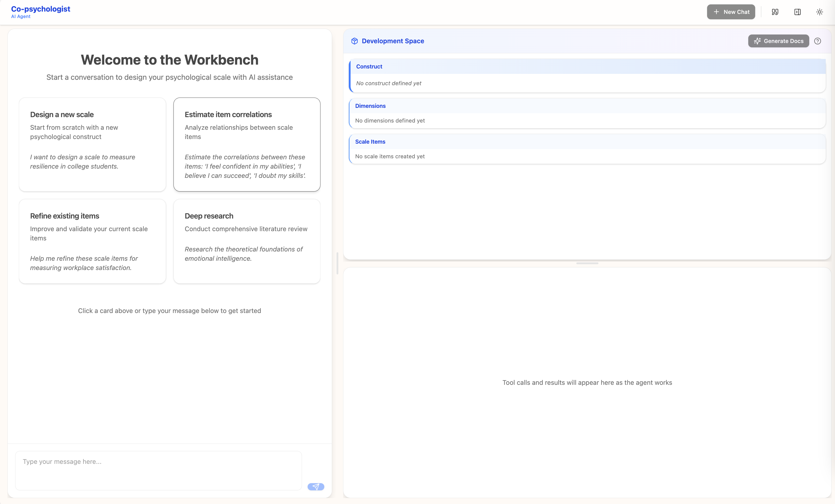Collapse the side panel with panel icon

797,12
